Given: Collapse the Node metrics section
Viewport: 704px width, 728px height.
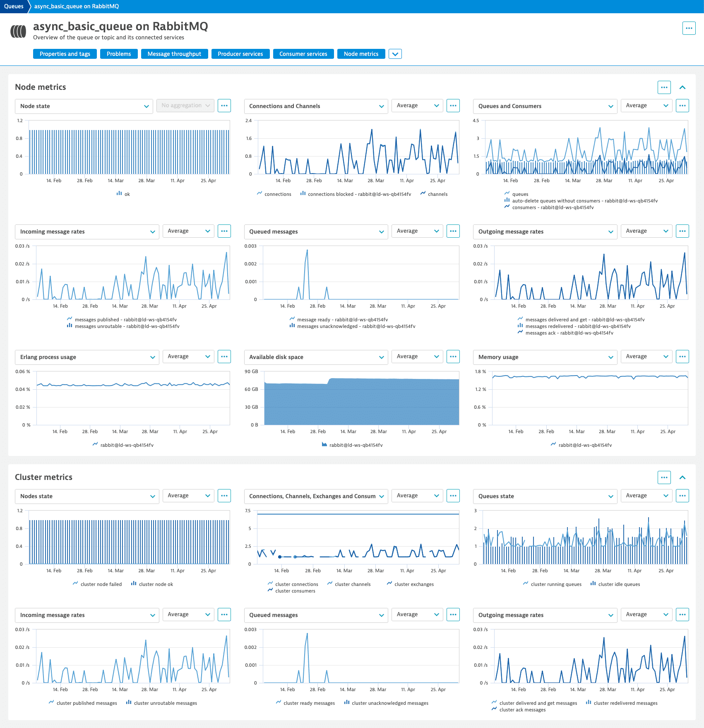Looking at the screenshot, I should tap(682, 87).
